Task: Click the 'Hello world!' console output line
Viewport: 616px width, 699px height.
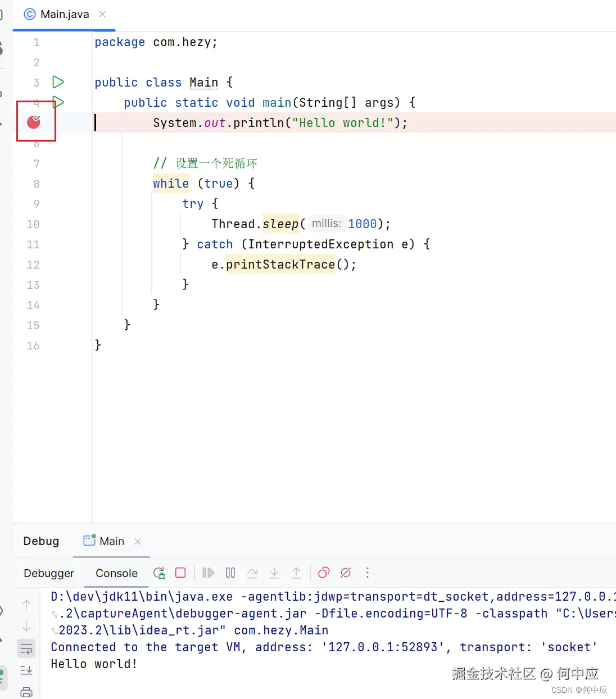Action: tap(94, 664)
